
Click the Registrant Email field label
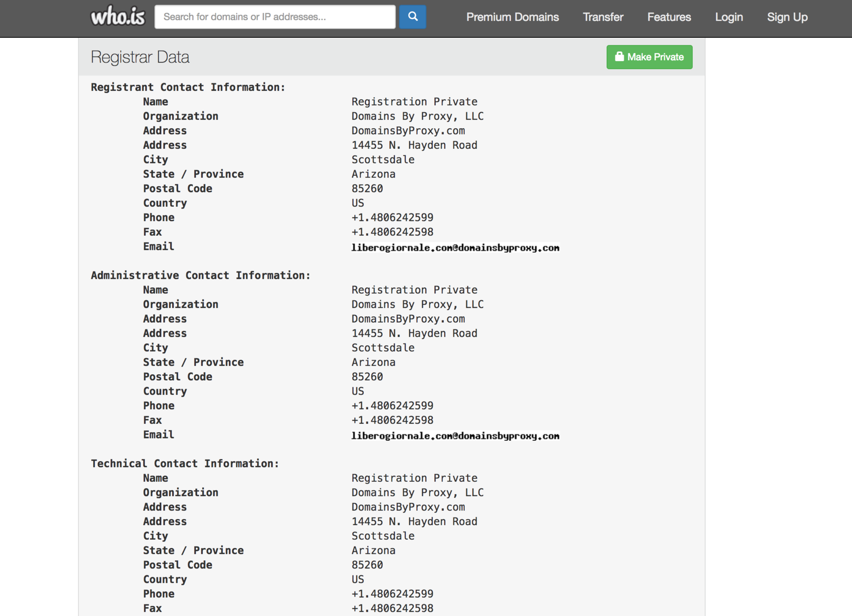click(x=158, y=246)
